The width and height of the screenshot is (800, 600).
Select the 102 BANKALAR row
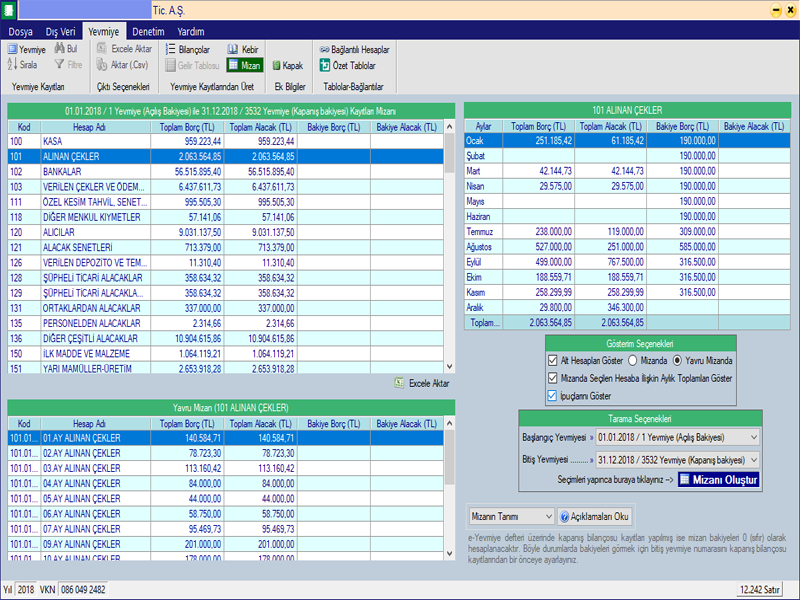click(x=226, y=172)
